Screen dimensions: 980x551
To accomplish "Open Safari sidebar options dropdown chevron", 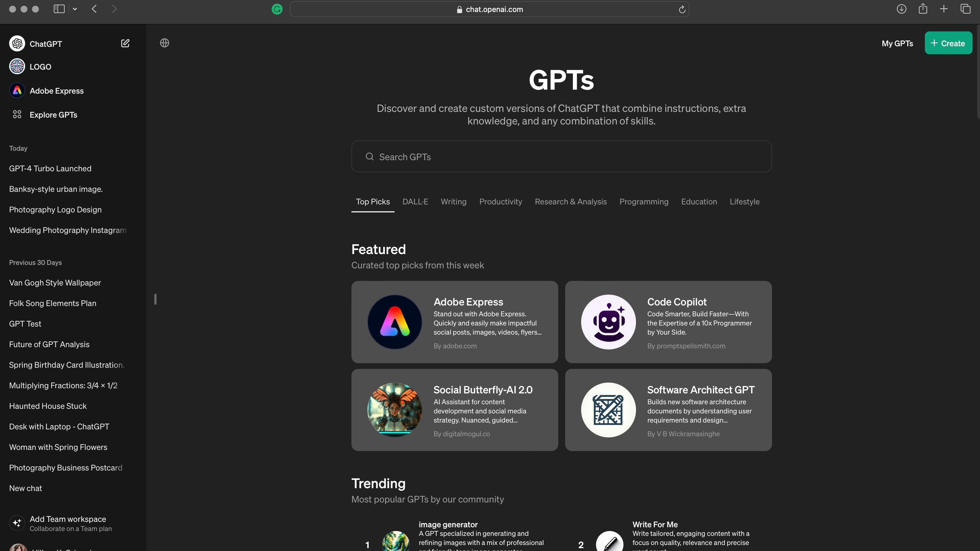I will 75,9.
